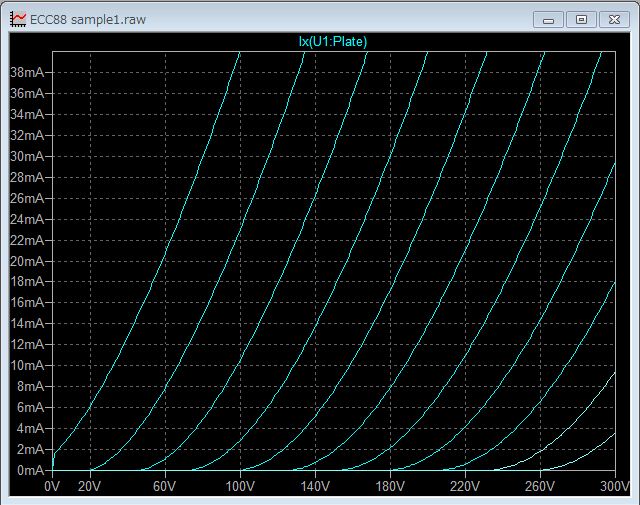Close the ECC88 sample1.raw window
Image resolution: width=640 pixels, height=505 pixels.
[614, 19]
